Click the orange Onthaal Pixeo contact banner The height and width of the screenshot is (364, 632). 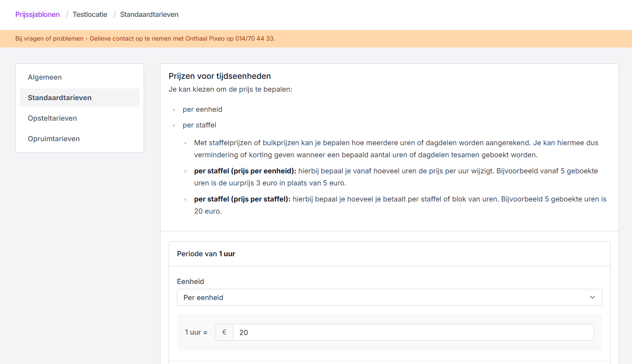[x=145, y=39]
